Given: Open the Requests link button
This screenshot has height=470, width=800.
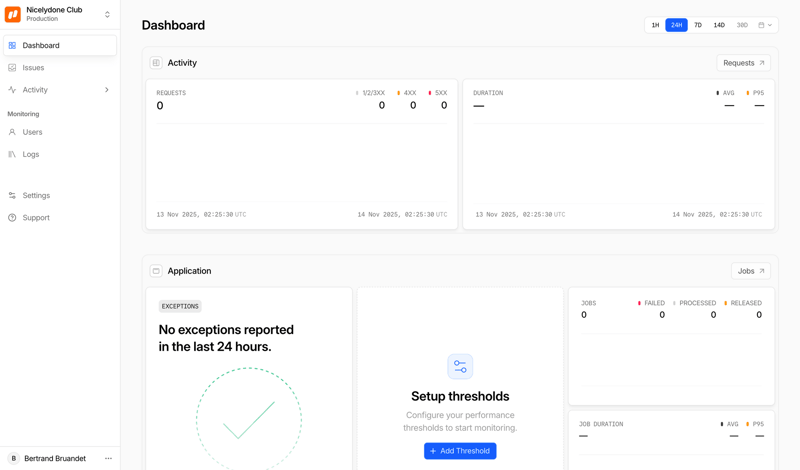Looking at the screenshot, I should tap(743, 63).
